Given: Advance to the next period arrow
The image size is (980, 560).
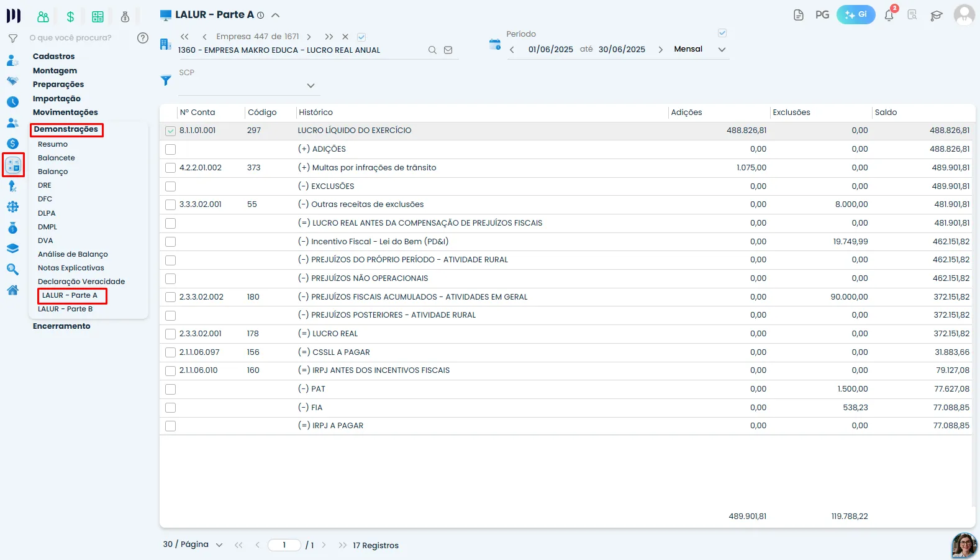Looking at the screenshot, I should (660, 49).
